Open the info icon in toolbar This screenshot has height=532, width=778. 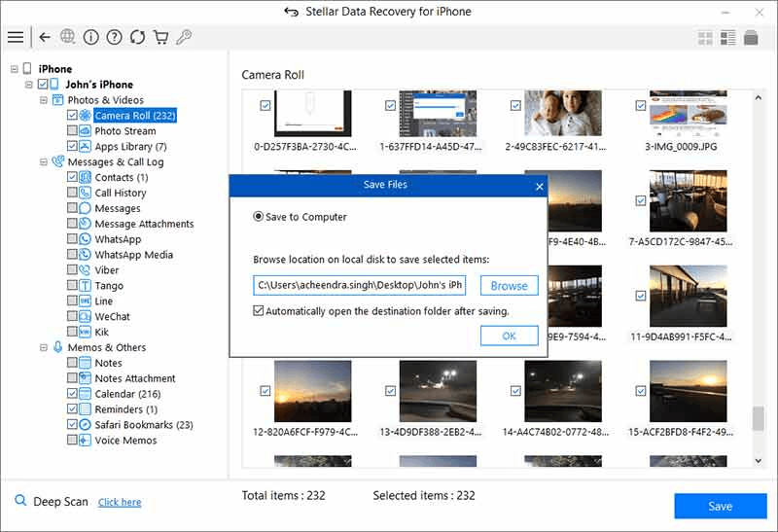(x=91, y=37)
